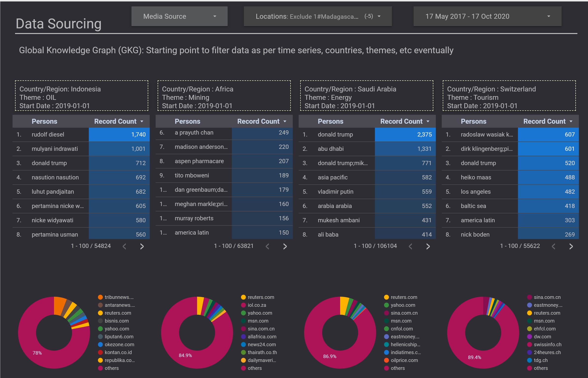The image size is (588, 378).
Task: Expand the Locations filter dropdown
Action: pyautogui.click(x=318, y=16)
